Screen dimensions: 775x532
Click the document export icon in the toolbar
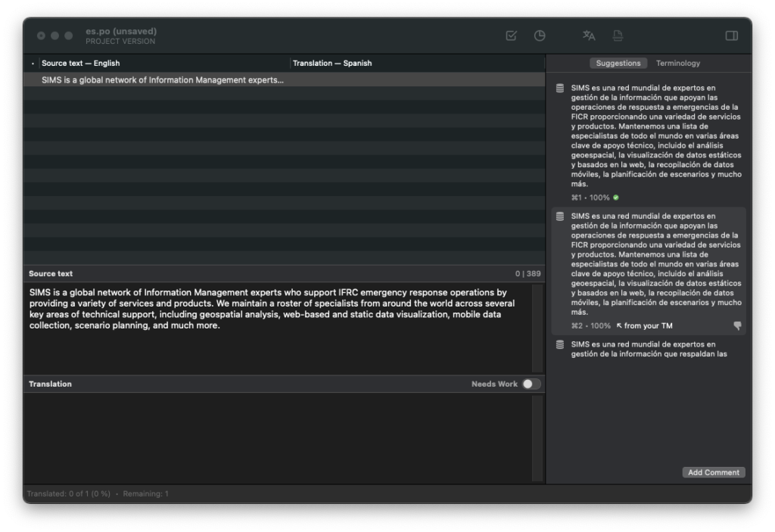[x=616, y=36]
